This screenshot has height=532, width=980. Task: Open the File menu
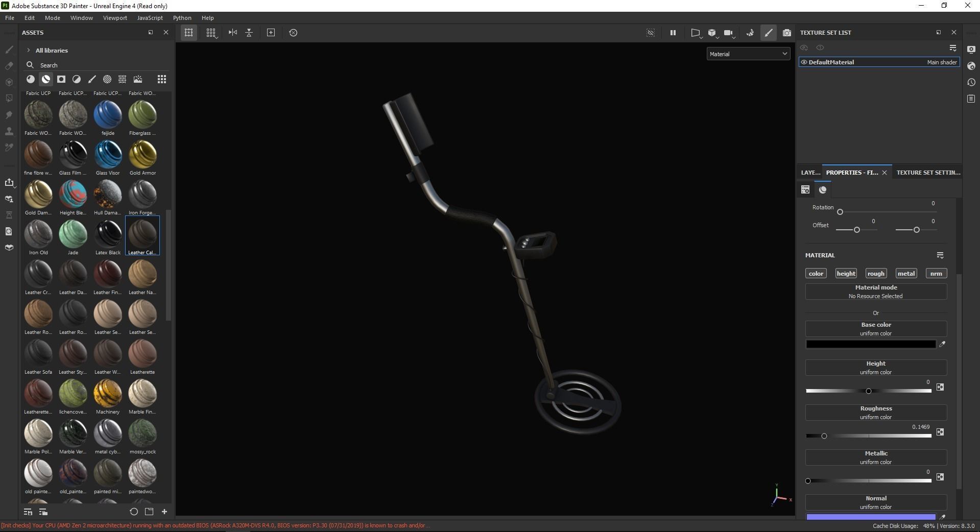point(10,18)
